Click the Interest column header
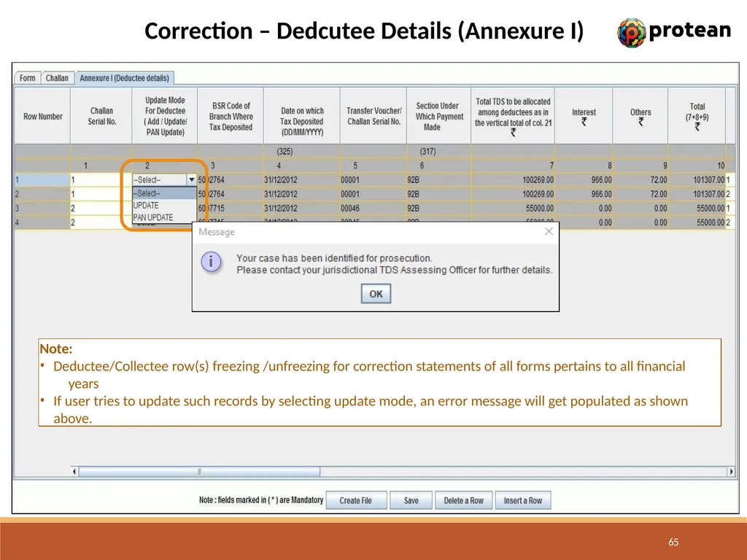747x560 pixels. click(x=584, y=116)
